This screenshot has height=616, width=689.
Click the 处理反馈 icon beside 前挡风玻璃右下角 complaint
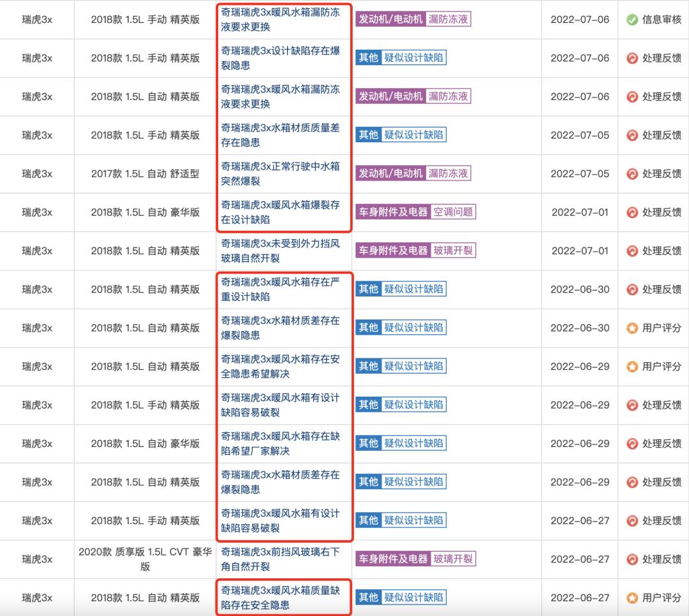(633, 559)
